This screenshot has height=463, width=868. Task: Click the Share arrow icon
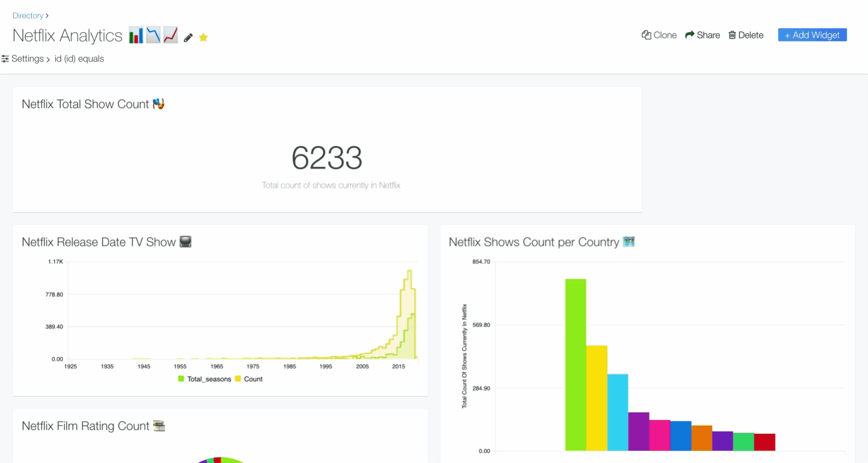[689, 35]
